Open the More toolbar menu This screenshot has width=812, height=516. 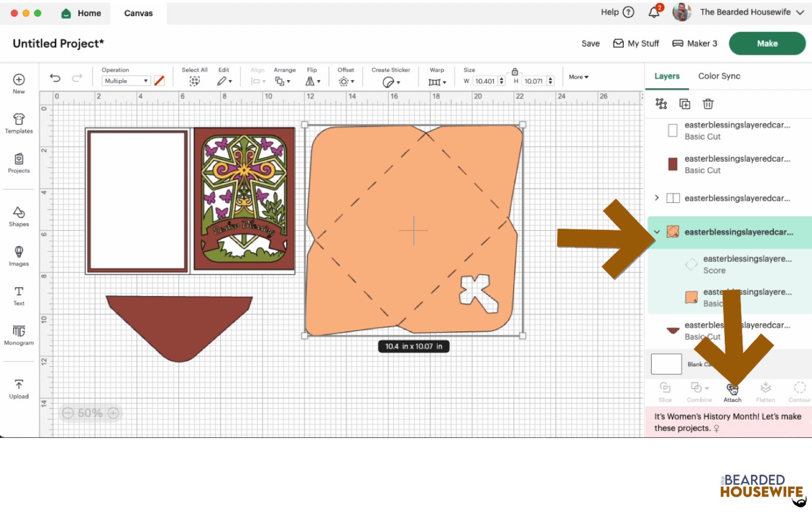tap(579, 77)
